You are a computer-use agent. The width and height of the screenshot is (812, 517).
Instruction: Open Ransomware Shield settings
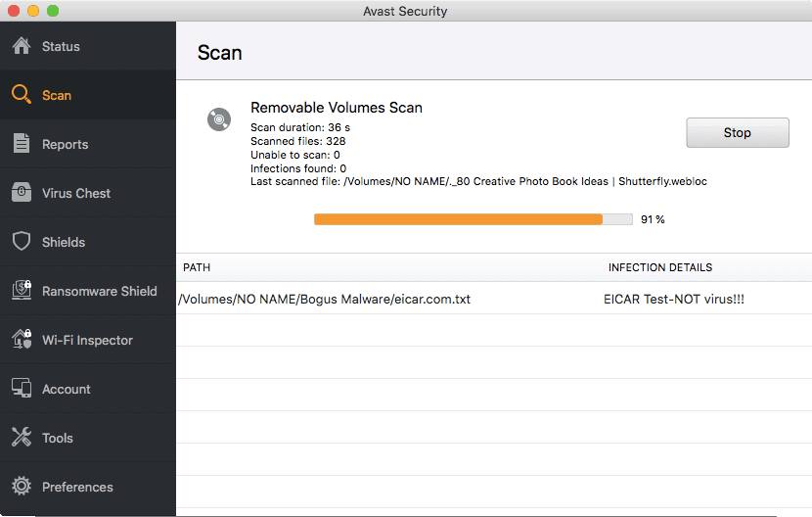click(88, 291)
